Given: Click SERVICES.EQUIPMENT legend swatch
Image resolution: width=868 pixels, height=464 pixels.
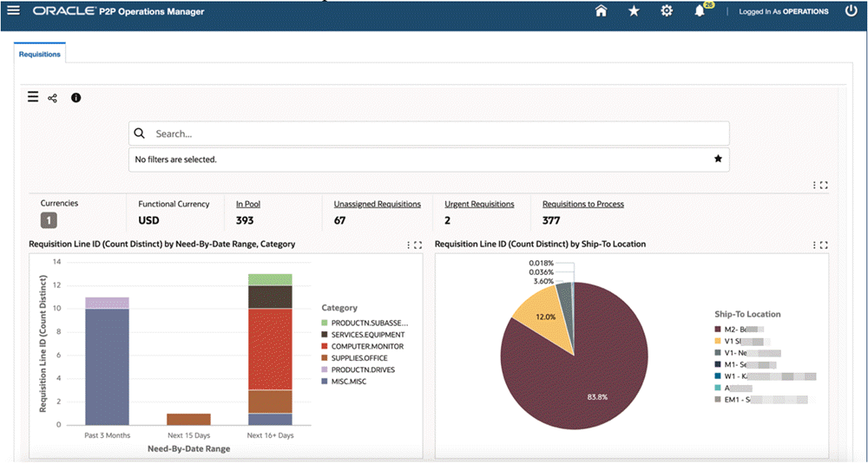Looking at the screenshot, I should click(x=325, y=335).
